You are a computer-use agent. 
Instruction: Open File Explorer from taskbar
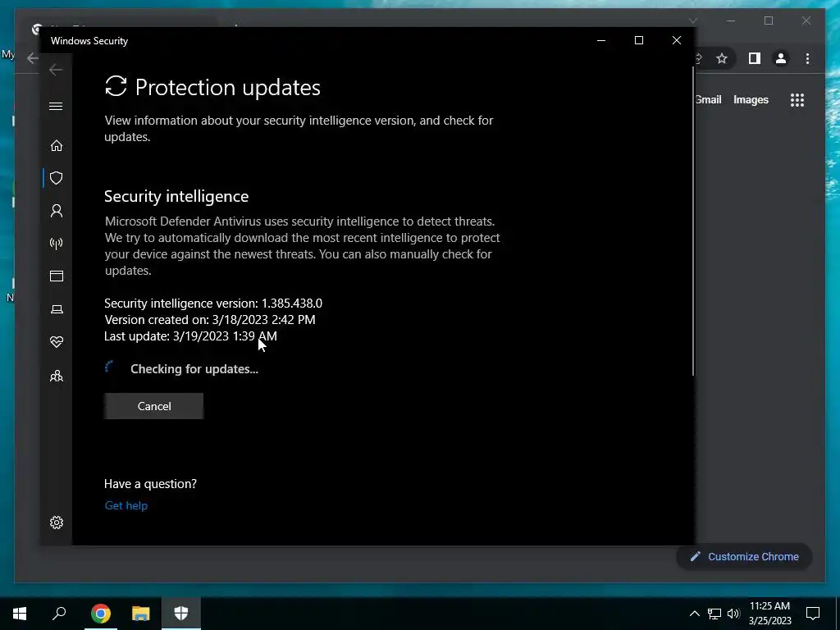coord(141,614)
